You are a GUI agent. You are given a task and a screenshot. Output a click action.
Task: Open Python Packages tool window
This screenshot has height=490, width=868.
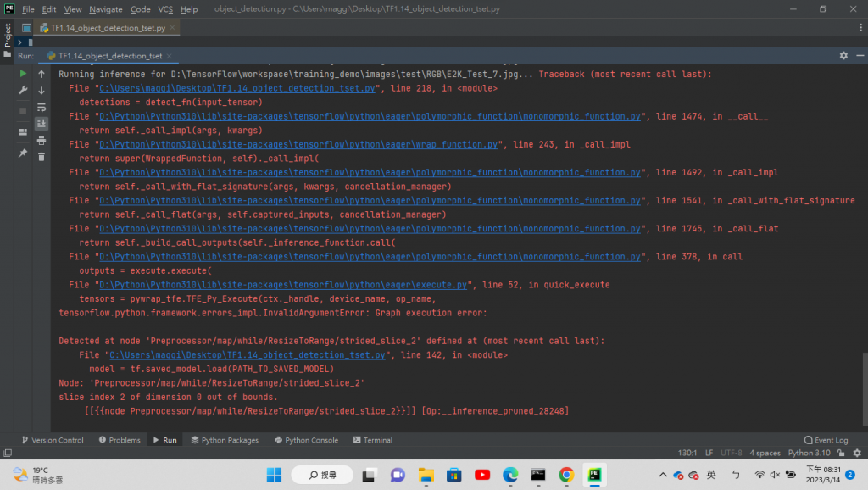point(225,440)
